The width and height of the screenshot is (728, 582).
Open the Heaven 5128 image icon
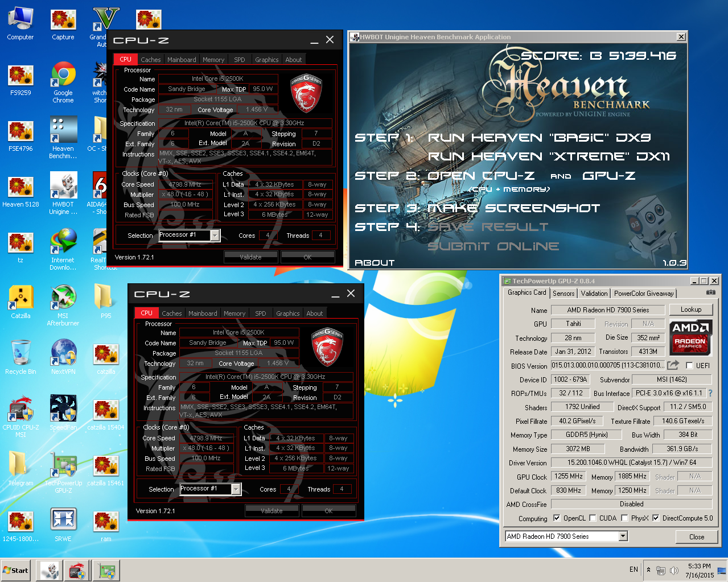point(20,191)
